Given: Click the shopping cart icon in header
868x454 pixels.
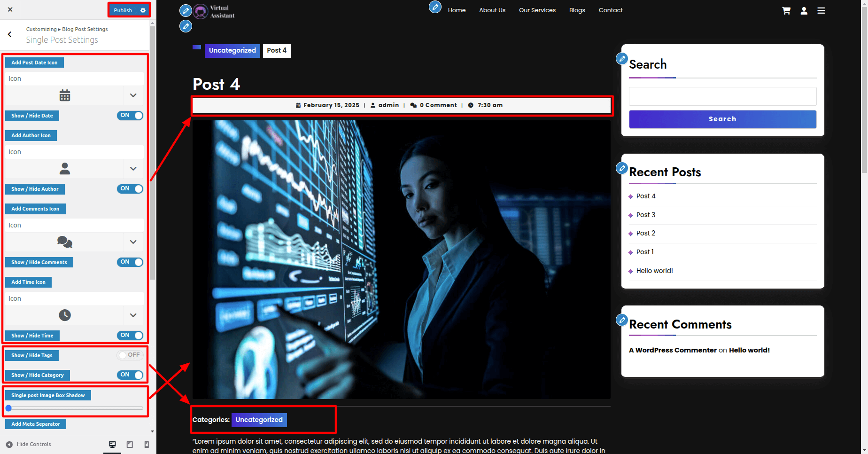Looking at the screenshot, I should [x=786, y=10].
